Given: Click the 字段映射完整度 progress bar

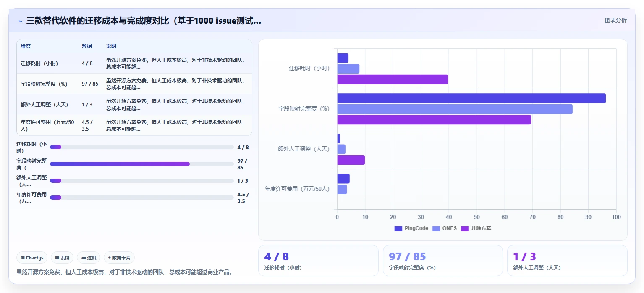Looking at the screenshot, I should click(x=141, y=164).
